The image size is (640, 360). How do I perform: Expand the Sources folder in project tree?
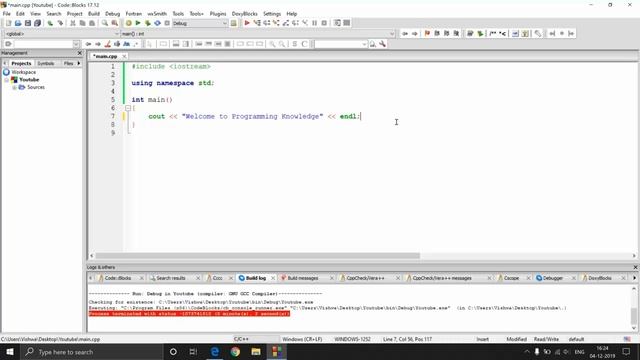14,87
